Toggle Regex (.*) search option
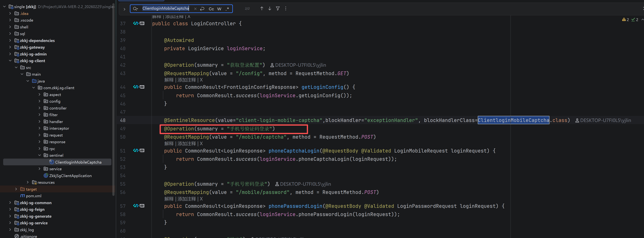644x238 pixels. 227,9
